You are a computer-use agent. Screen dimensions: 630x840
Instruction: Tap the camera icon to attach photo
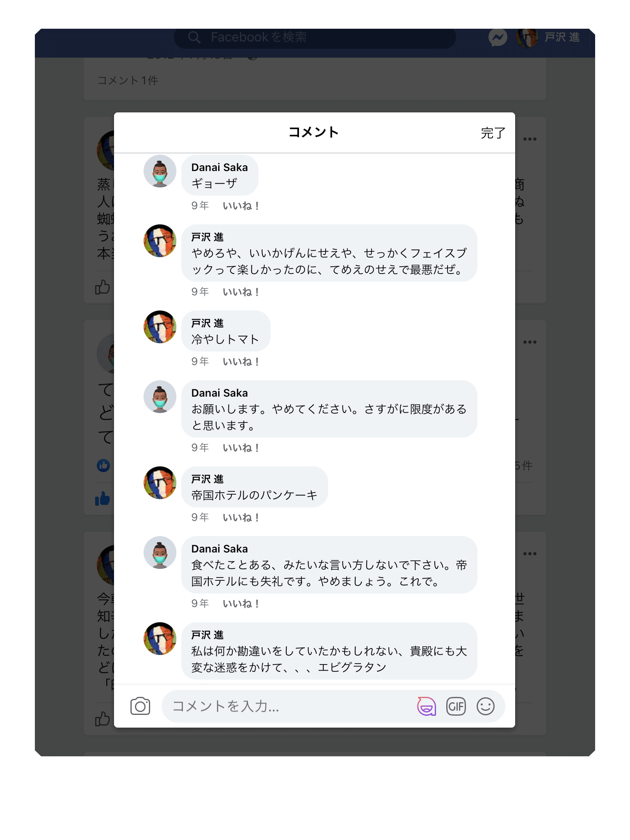[x=140, y=706]
